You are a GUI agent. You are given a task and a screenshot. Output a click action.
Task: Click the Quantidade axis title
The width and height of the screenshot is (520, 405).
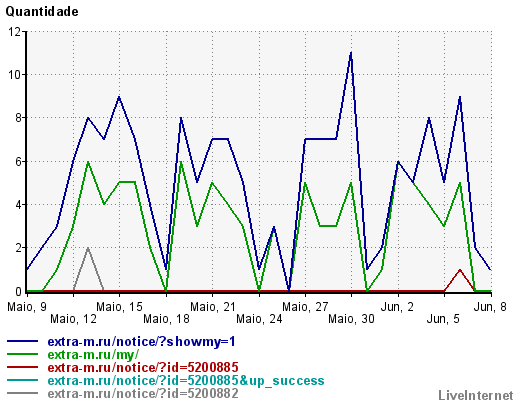click(x=42, y=12)
